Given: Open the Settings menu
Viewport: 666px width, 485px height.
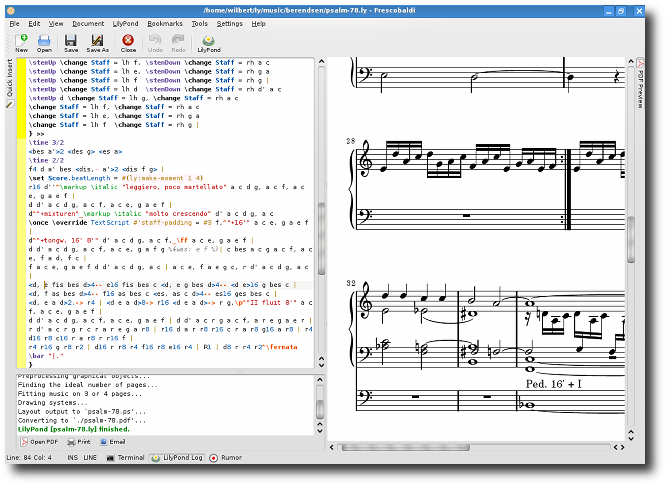Looking at the screenshot, I should 230,24.
